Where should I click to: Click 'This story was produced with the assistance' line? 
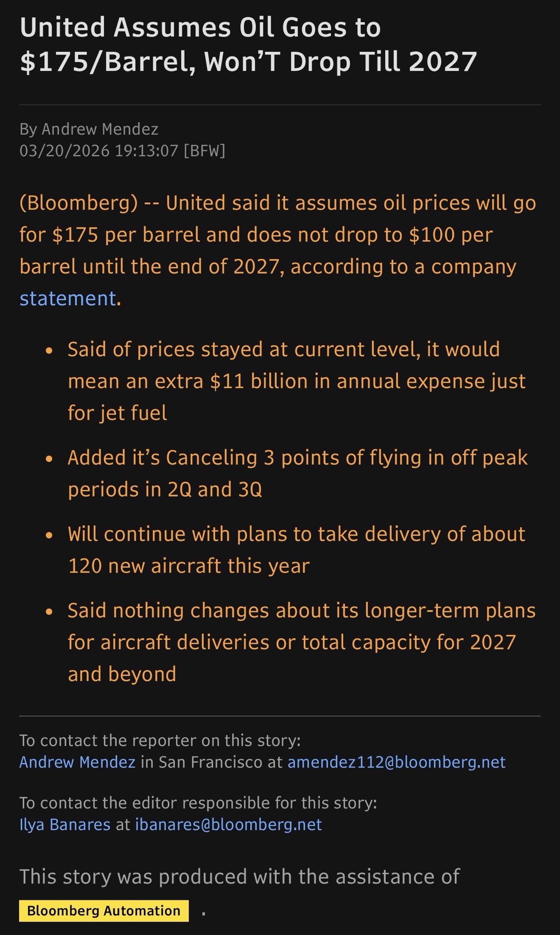239,876
